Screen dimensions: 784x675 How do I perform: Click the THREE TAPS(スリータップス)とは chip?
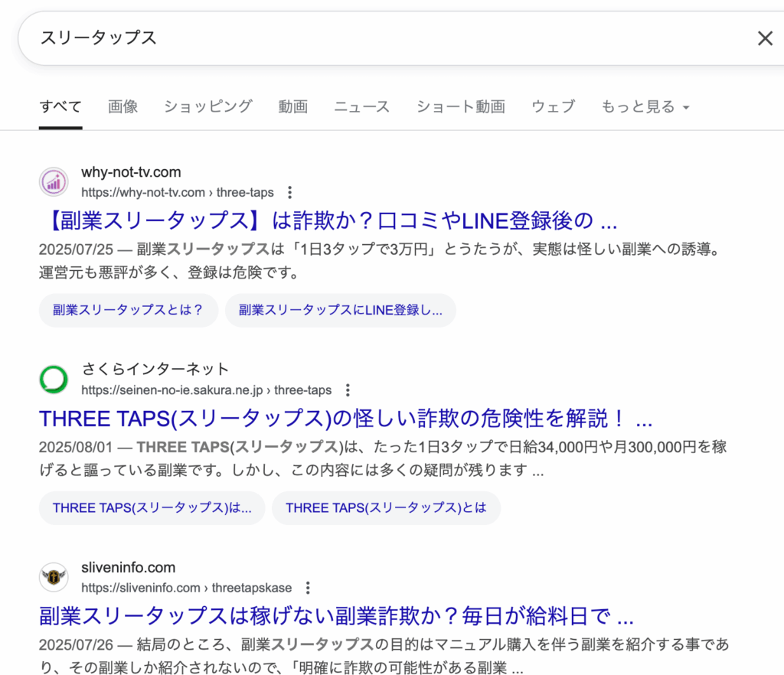tap(386, 508)
